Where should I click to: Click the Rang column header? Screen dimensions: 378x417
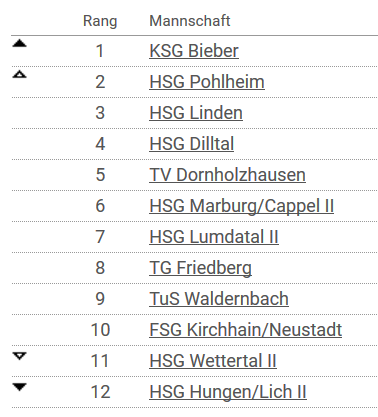pyautogui.click(x=100, y=21)
